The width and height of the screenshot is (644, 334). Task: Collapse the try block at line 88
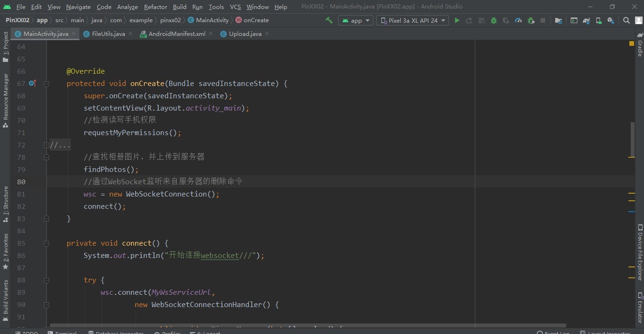[46, 280]
